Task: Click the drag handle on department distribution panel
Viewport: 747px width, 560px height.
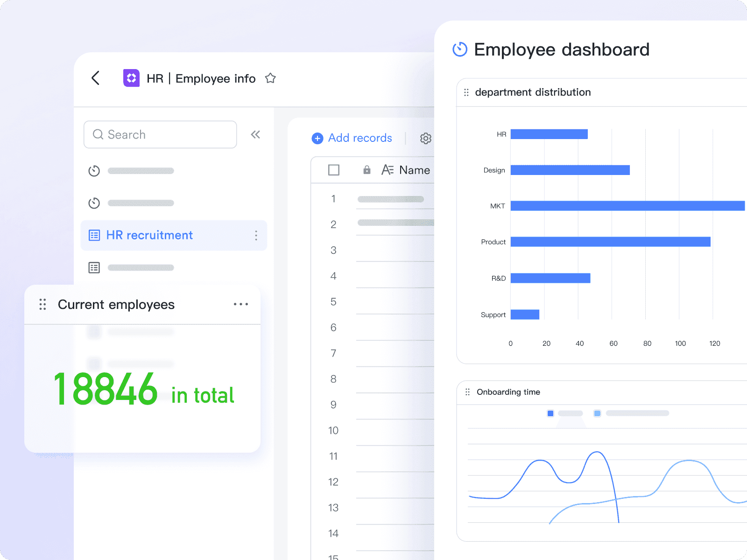Action: (x=466, y=92)
